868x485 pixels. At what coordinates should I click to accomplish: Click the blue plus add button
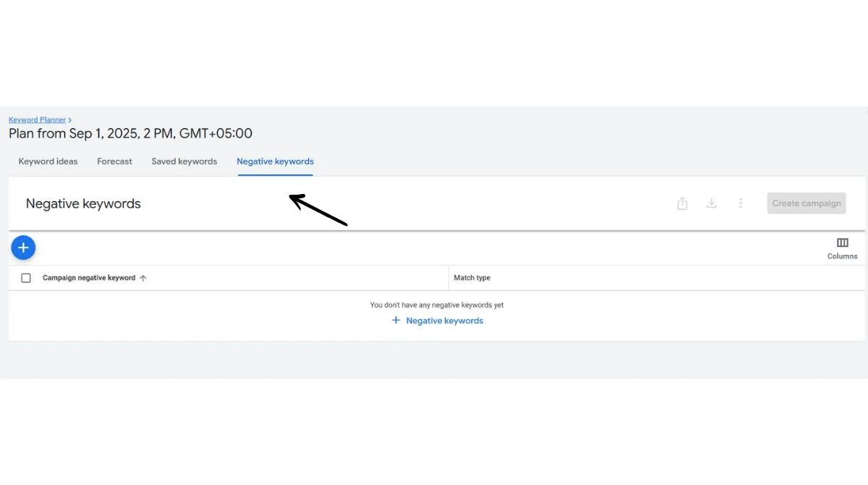pyautogui.click(x=23, y=248)
